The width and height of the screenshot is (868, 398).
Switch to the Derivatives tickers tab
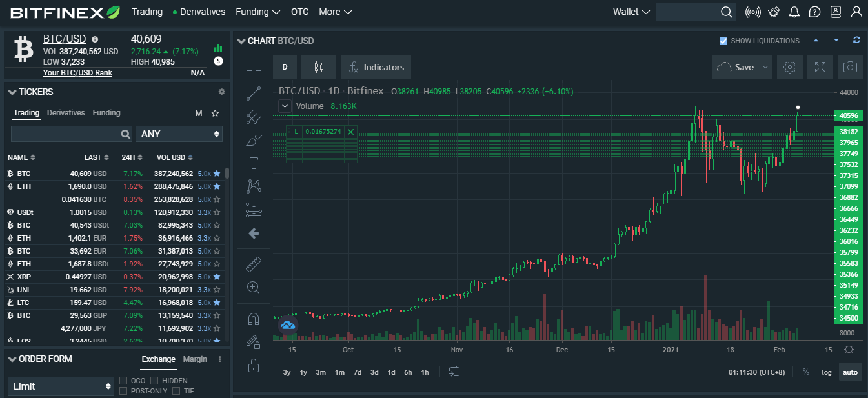point(66,113)
